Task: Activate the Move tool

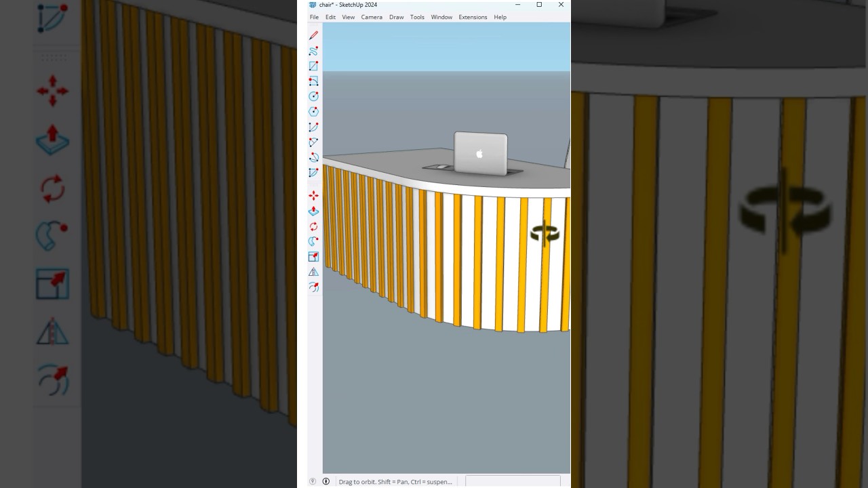Action: pos(313,195)
